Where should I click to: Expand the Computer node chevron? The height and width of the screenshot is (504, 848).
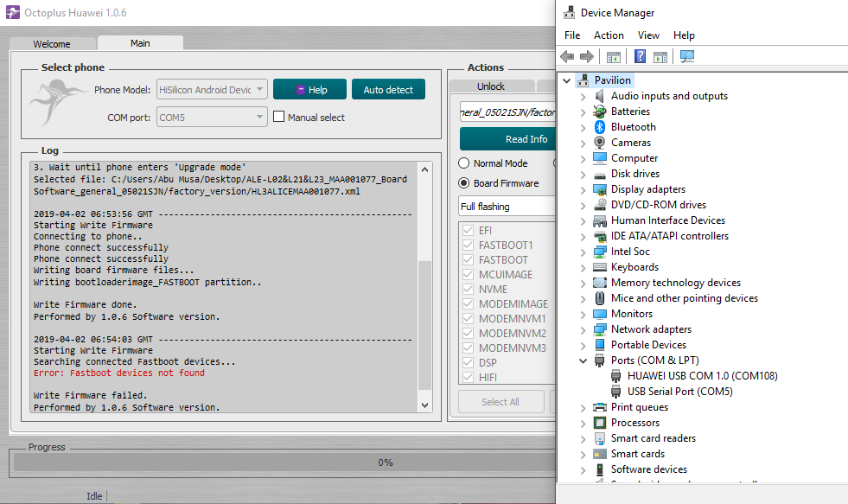point(583,159)
